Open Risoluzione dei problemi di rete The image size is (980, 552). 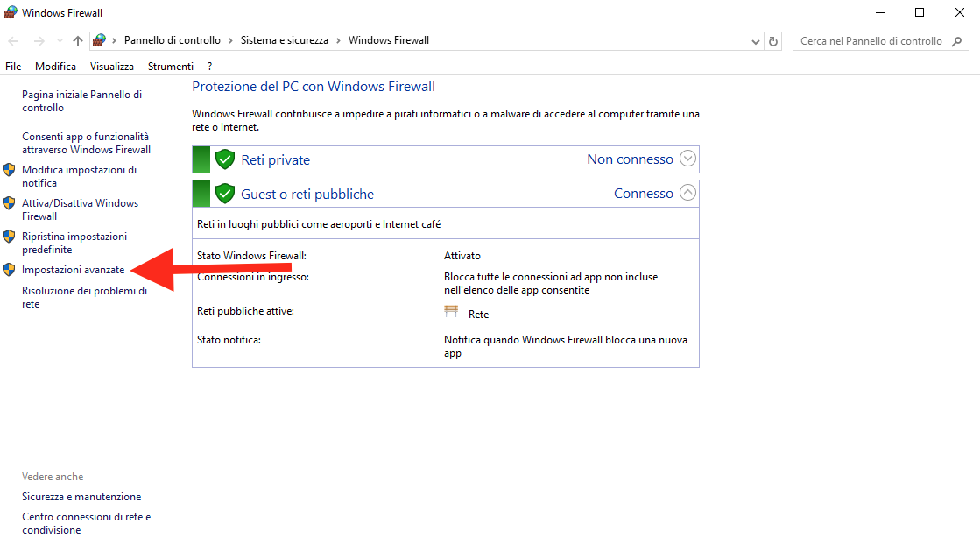click(84, 298)
